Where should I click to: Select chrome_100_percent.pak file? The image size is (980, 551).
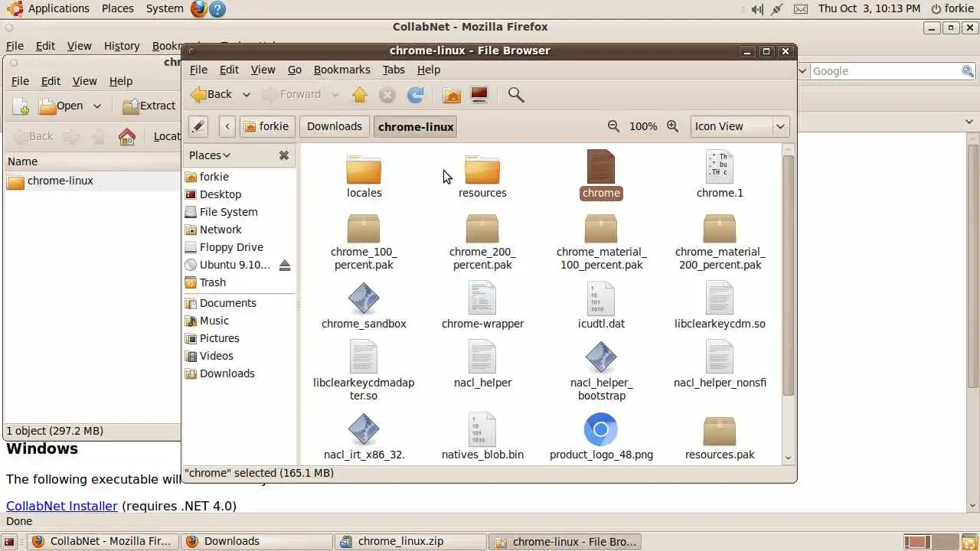(364, 242)
